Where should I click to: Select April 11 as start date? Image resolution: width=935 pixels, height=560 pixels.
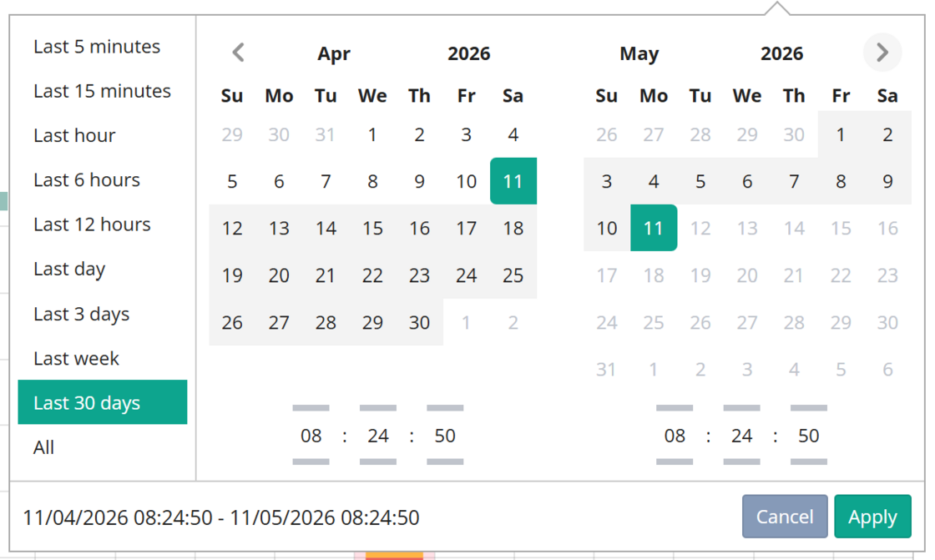coord(513,181)
